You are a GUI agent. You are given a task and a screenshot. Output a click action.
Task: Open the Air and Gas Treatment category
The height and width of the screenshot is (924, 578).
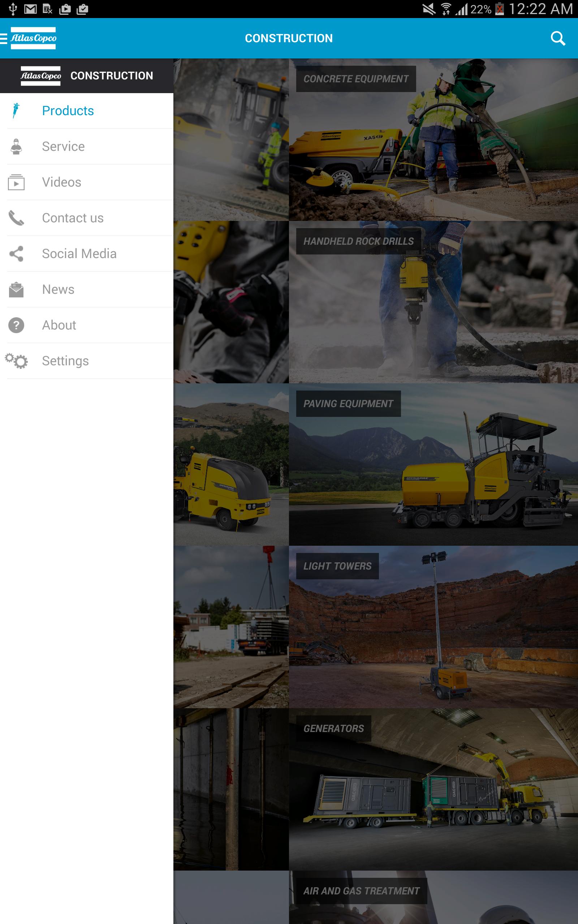(x=433, y=897)
